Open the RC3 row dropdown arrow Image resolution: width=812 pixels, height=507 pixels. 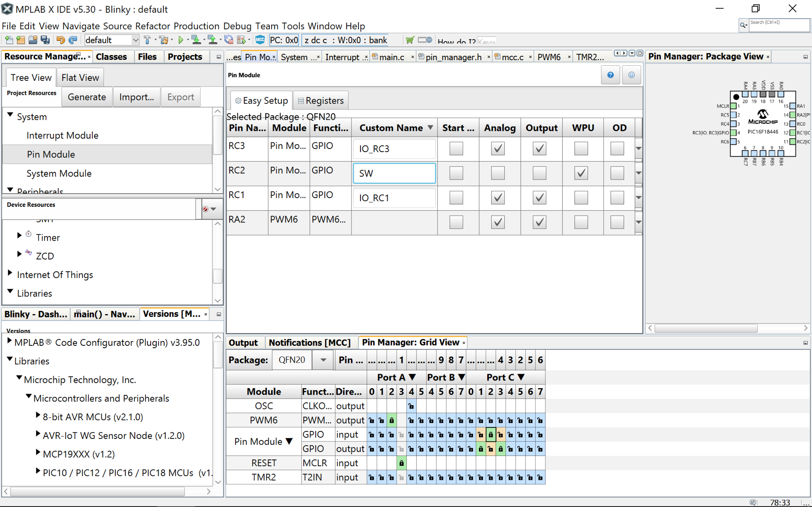point(639,149)
